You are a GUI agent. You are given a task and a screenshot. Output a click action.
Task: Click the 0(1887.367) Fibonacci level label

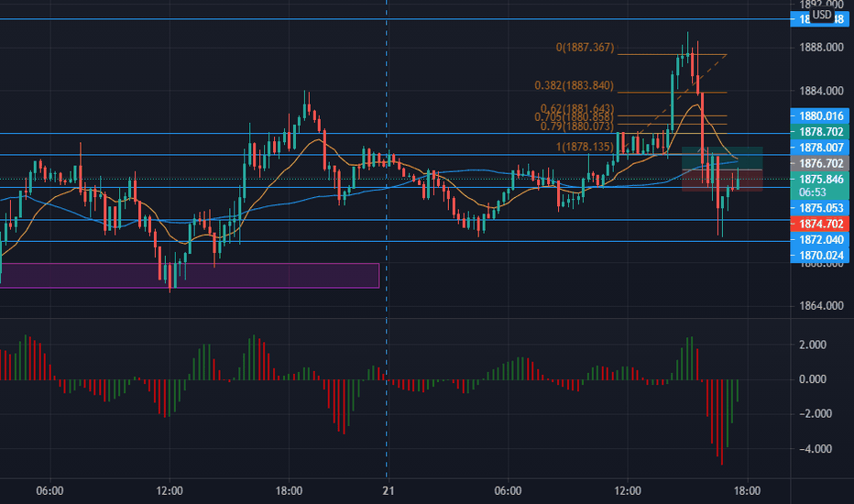tap(585, 48)
